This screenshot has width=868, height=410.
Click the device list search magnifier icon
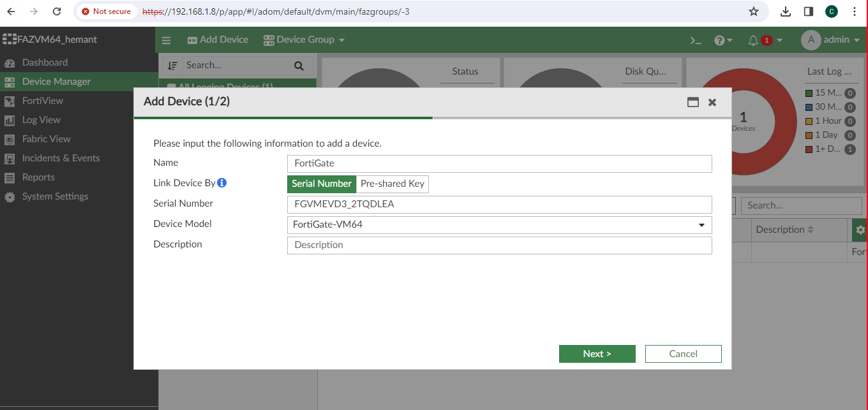coord(299,66)
